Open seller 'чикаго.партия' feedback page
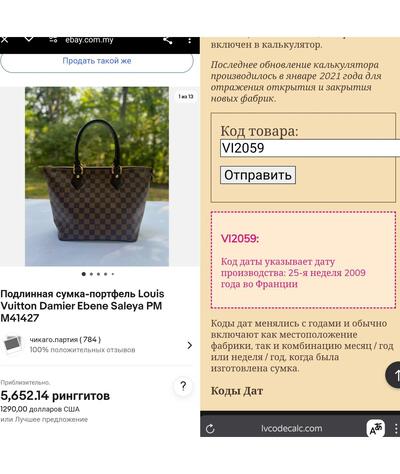 click(65, 340)
